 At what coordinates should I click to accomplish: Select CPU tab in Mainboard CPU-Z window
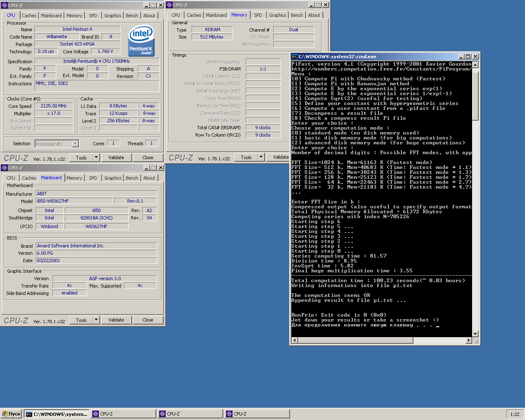coord(11,178)
